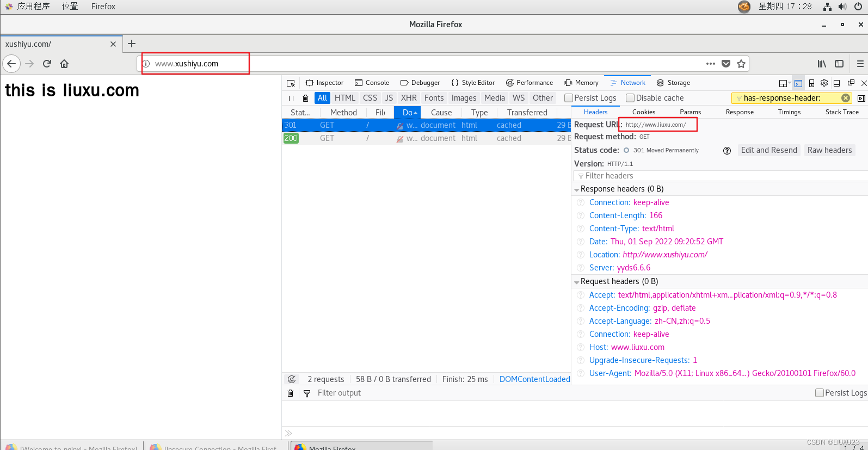Clear the has-response-header filter with the X icon
This screenshot has width=868, height=450.
point(846,98)
